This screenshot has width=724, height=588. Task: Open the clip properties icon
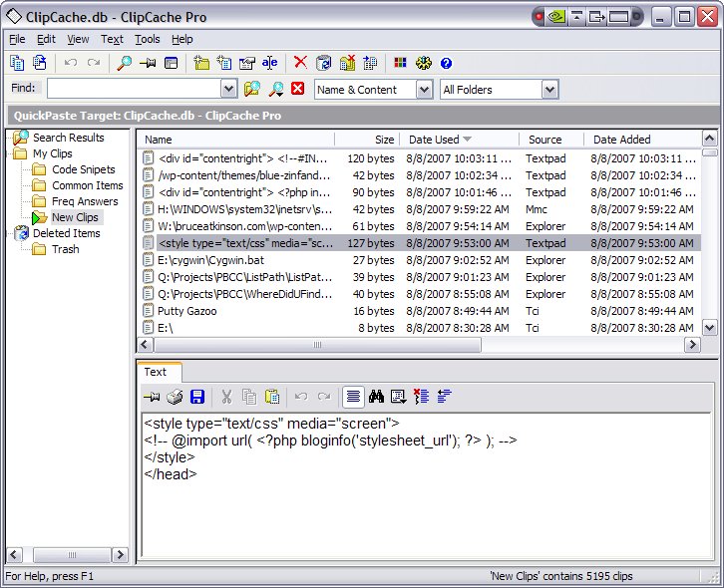tap(247, 63)
